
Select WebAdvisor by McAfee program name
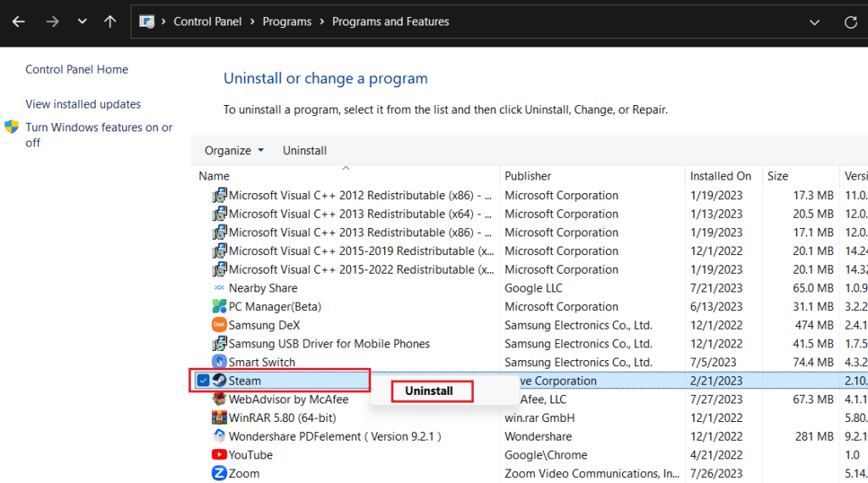[x=288, y=399]
